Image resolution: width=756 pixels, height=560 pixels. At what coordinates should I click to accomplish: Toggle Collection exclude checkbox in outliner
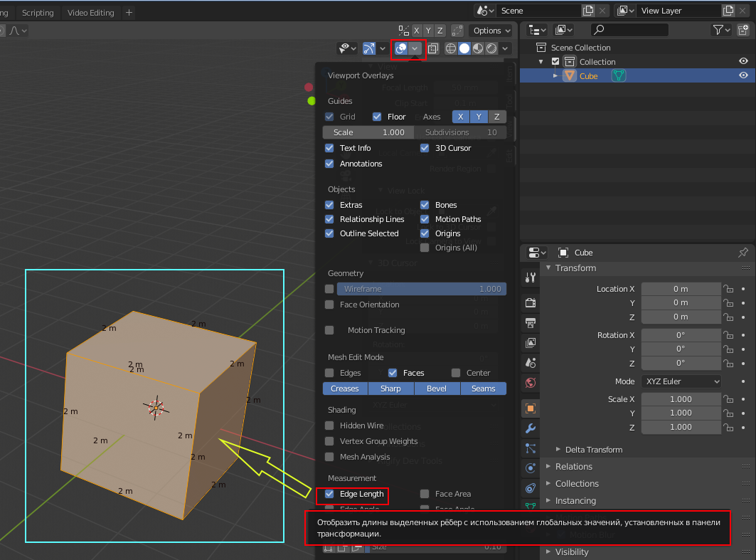tap(555, 62)
